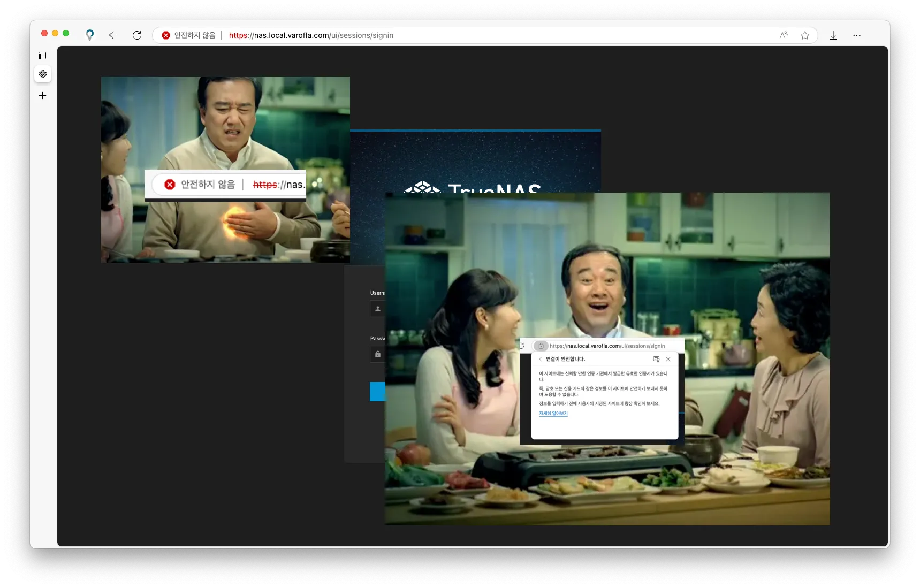Click the gray lock icon beside the secure URL

[541, 346]
